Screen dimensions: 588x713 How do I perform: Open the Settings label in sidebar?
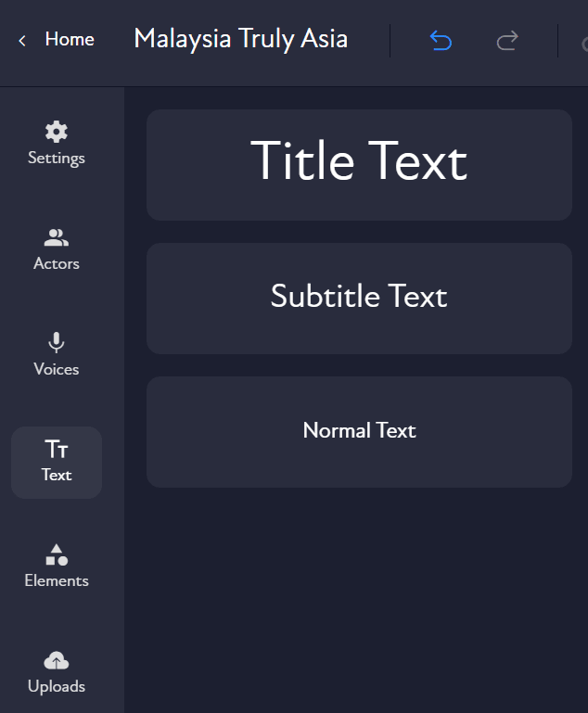(57, 159)
